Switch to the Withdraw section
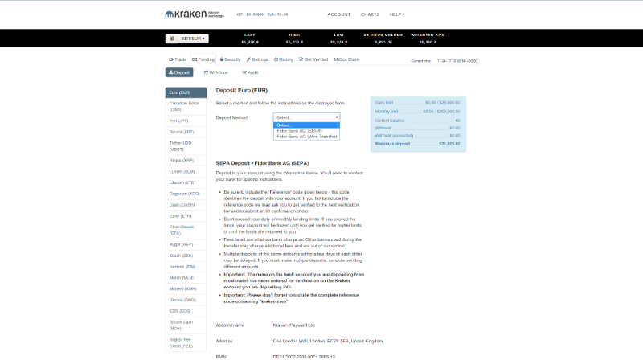 click(216, 72)
